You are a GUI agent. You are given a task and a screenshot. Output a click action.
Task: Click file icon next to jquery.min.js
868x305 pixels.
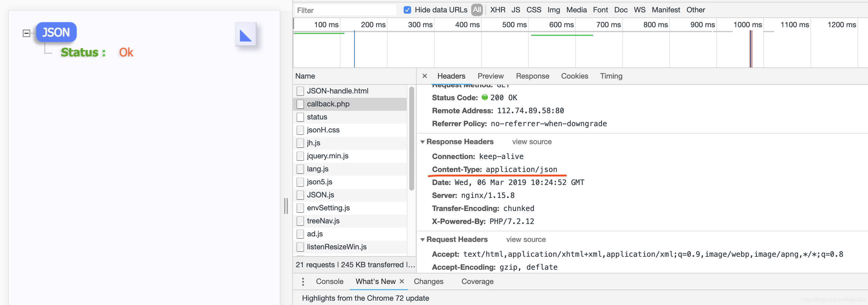tap(300, 156)
